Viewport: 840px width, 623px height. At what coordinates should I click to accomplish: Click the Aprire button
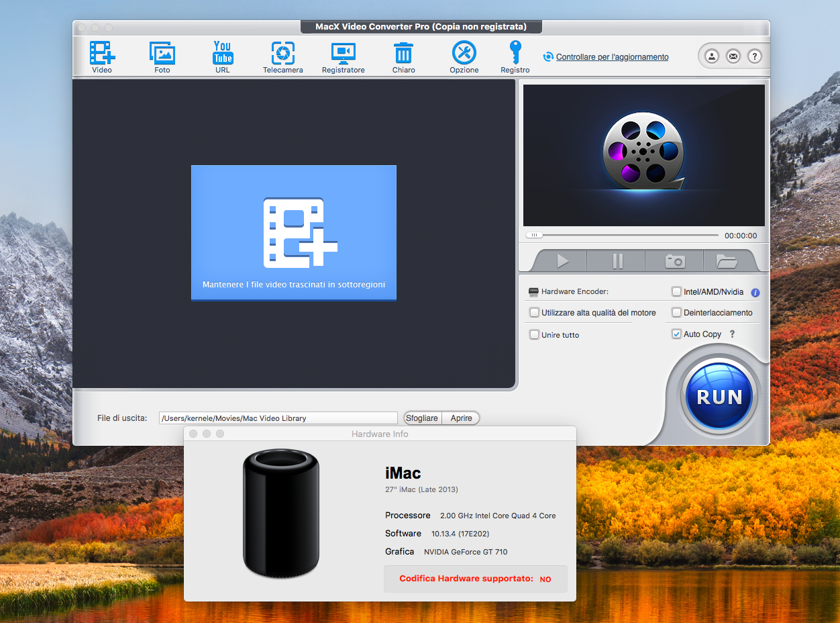pos(461,418)
